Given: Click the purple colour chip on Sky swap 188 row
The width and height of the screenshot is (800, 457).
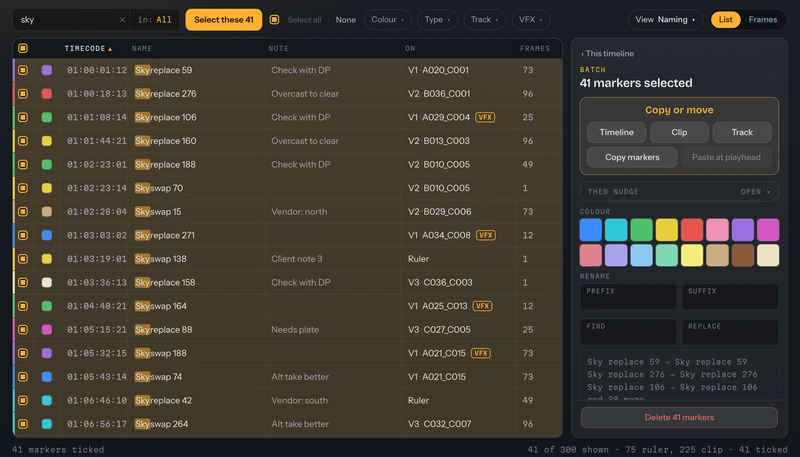Looking at the screenshot, I should click(x=46, y=353).
